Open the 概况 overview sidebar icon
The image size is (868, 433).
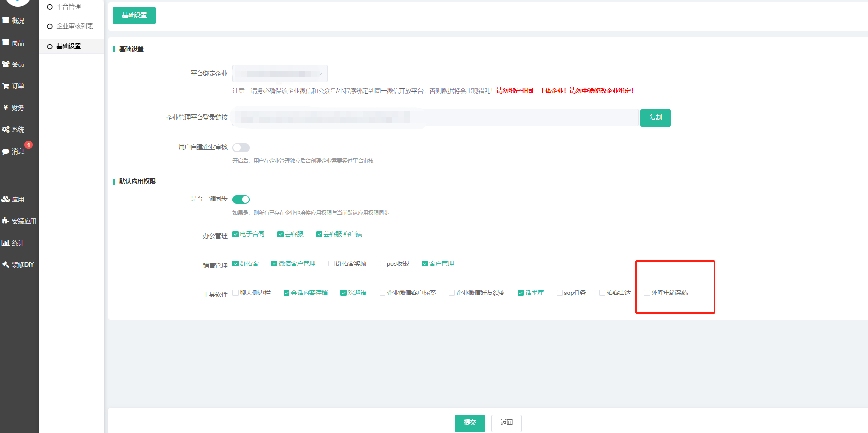(x=6, y=20)
